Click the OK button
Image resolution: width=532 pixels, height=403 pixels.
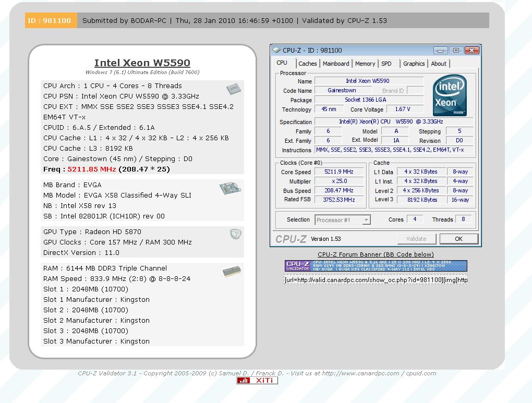click(458, 239)
